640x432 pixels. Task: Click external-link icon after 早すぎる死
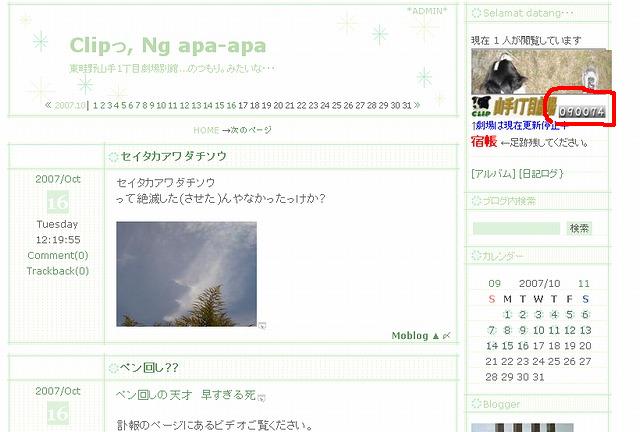261,398
